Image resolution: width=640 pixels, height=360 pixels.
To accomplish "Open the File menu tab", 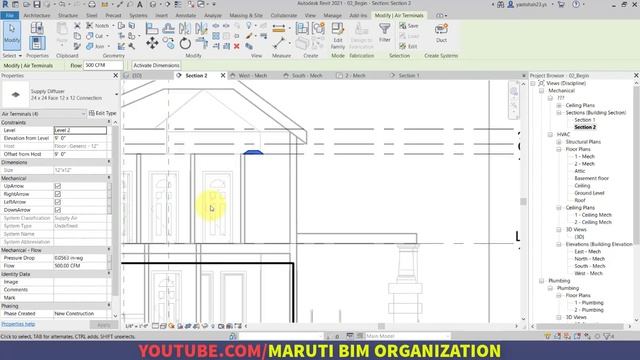I will coord(10,16).
